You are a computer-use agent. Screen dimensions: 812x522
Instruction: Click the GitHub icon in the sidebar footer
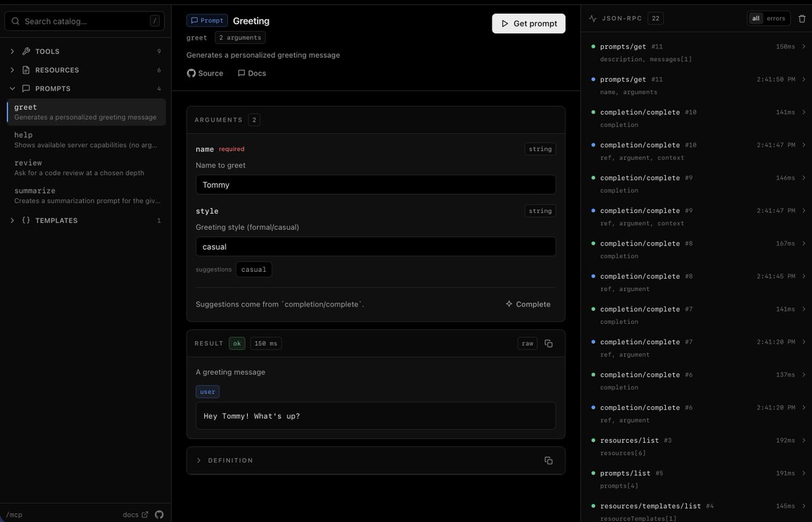point(159,515)
